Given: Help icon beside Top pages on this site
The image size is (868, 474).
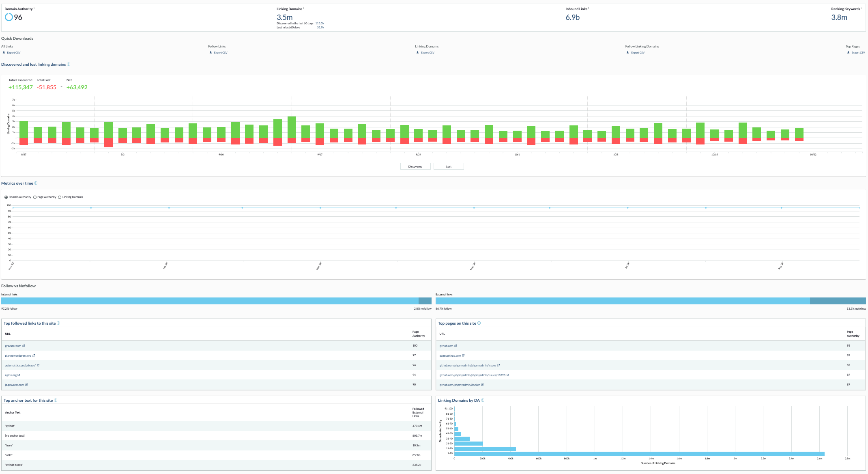Looking at the screenshot, I should pyautogui.click(x=479, y=323).
